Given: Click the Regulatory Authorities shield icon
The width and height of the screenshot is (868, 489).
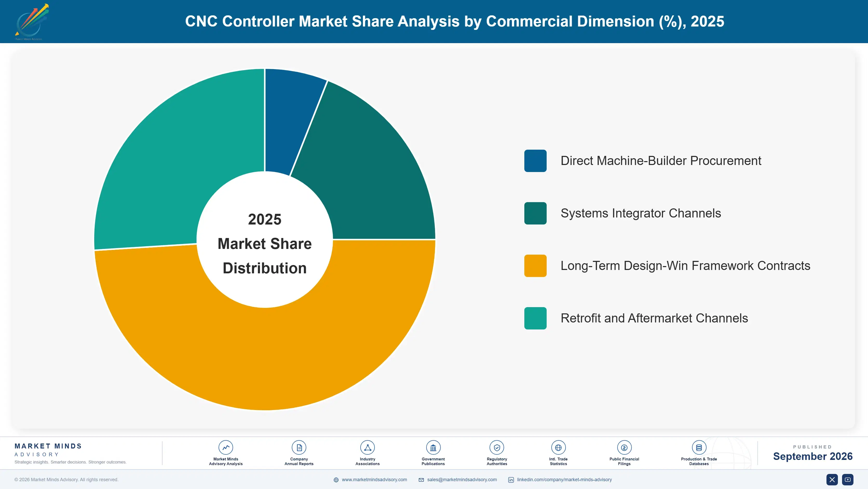Looking at the screenshot, I should point(497,447).
